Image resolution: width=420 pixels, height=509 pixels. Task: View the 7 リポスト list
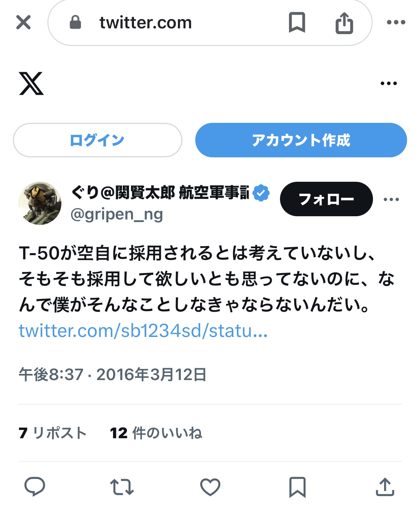[53, 433]
